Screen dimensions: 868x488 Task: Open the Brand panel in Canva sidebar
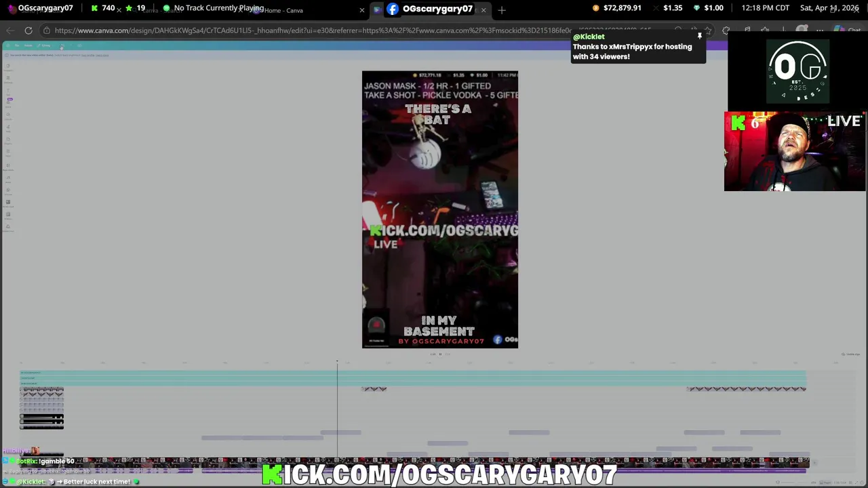coord(8,103)
